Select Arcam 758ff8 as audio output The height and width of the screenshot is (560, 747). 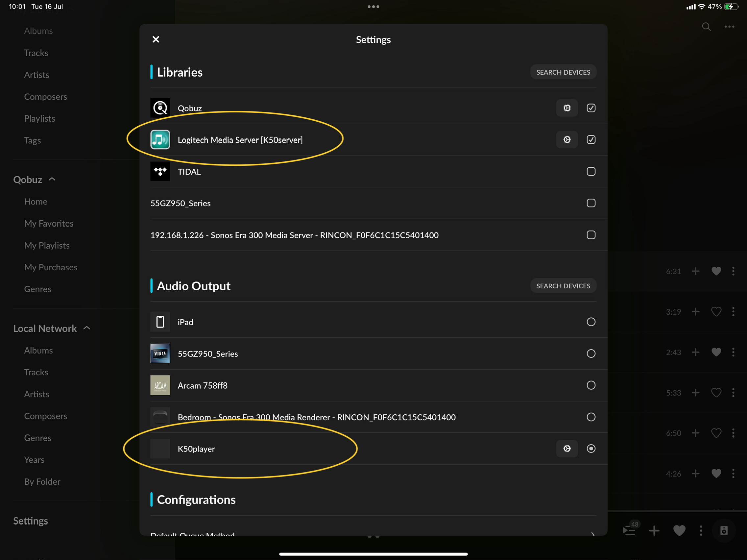(x=591, y=385)
